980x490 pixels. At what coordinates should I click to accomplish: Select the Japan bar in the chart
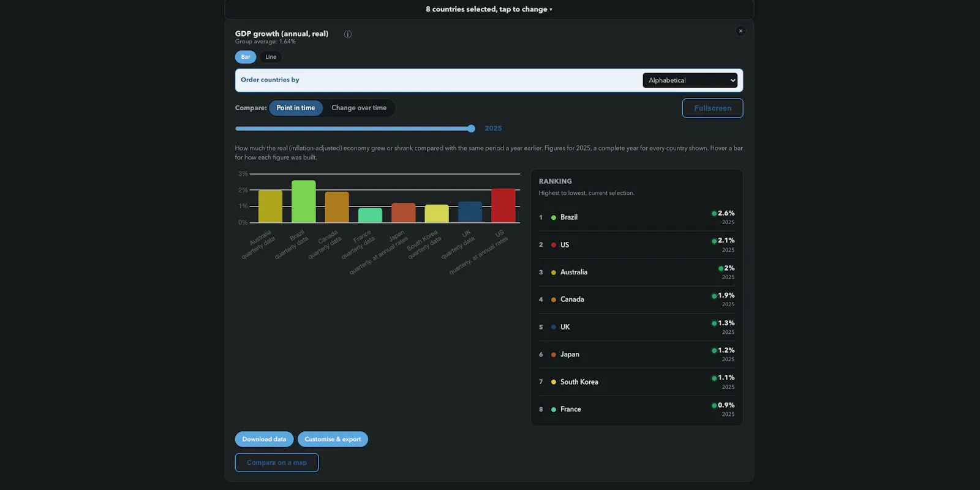404,213
